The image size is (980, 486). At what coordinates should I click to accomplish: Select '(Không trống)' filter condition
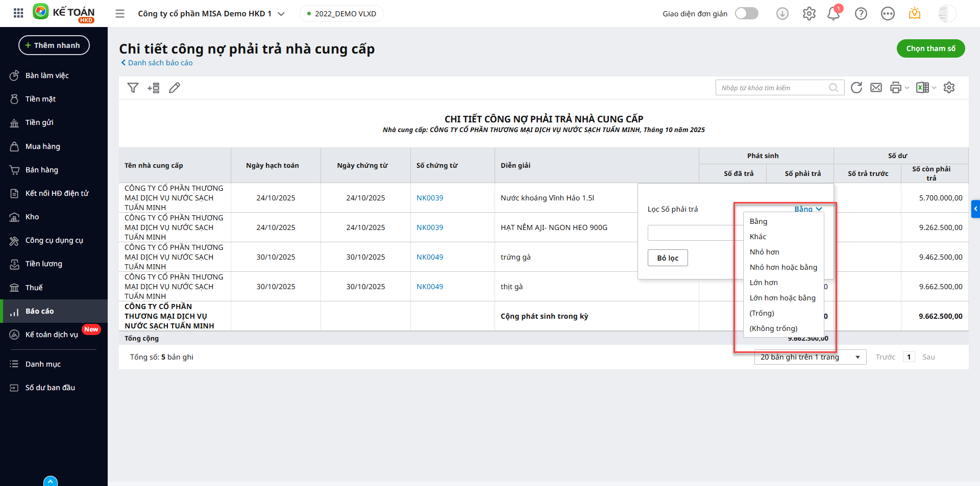point(773,328)
